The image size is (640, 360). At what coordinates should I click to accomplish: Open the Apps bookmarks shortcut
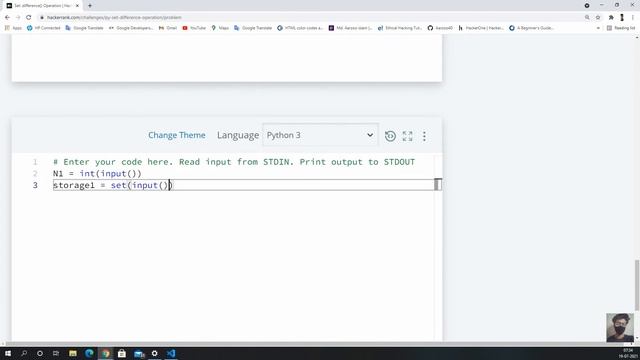point(13,28)
